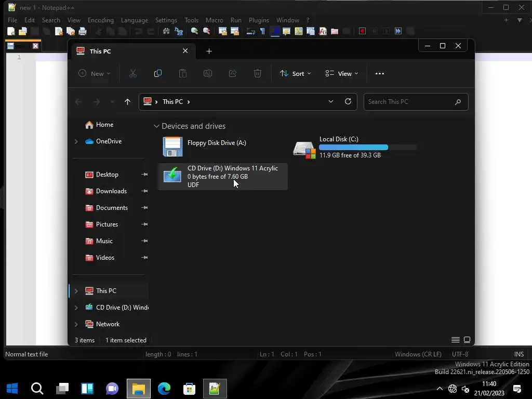Toggle Word Wrap in Notepad++ toolbar
Image resolution: width=532 pixels, height=399 pixels.
click(251, 31)
